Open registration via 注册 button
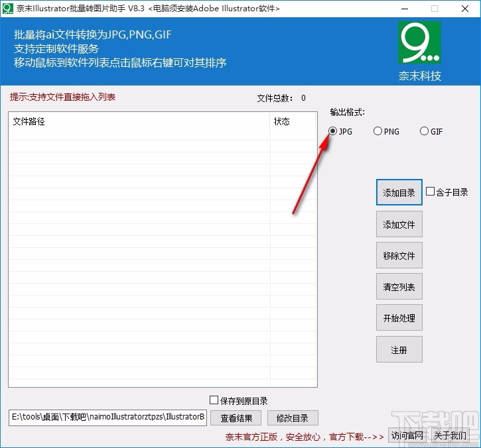This screenshot has width=481, height=448. [x=399, y=349]
